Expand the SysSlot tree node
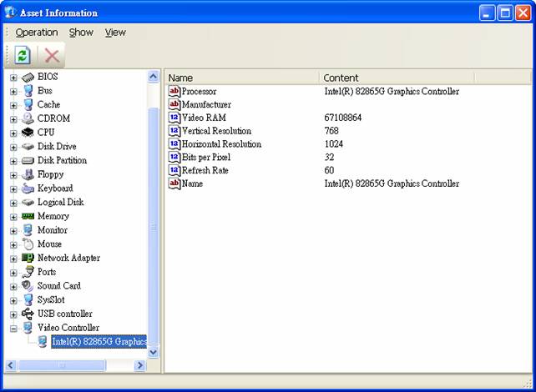The height and width of the screenshot is (392, 536). click(x=13, y=301)
